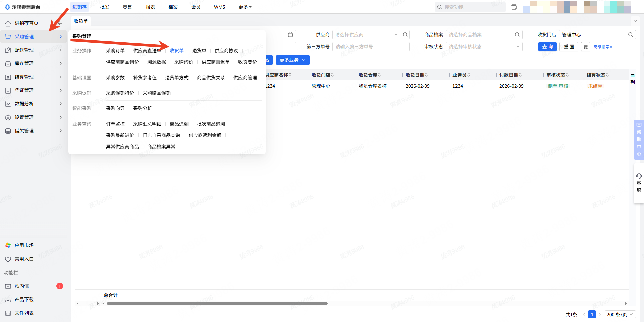Switch to the 批发 top menu
The height and width of the screenshot is (322, 644).
105,7
